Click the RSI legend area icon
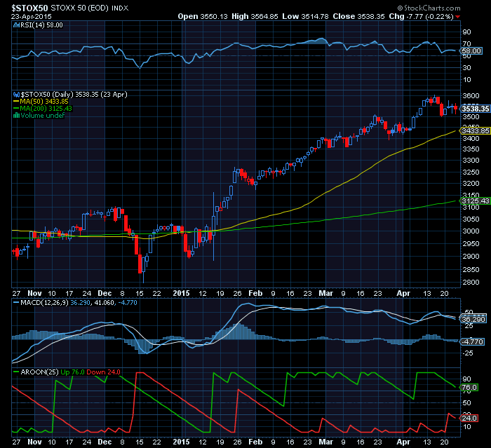The width and height of the screenshot is (491, 448). (x=16, y=25)
